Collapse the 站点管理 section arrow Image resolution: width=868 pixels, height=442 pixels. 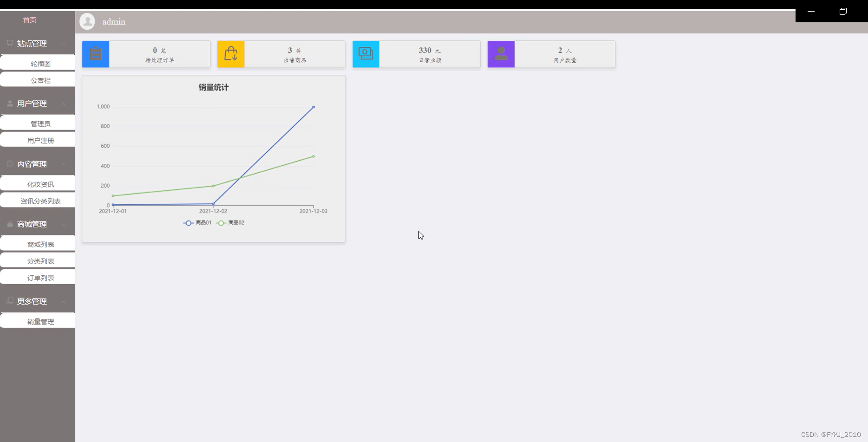click(x=64, y=44)
